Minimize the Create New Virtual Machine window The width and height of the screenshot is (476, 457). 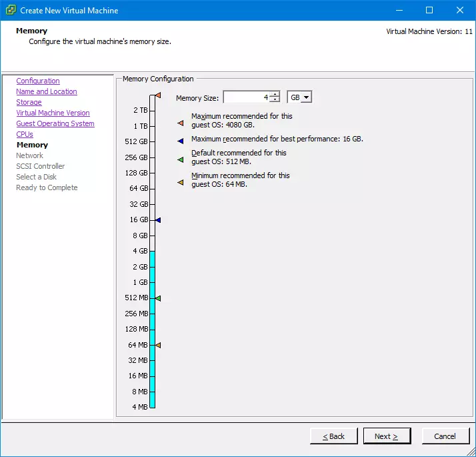pyautogui.click(x=399, y=10)
